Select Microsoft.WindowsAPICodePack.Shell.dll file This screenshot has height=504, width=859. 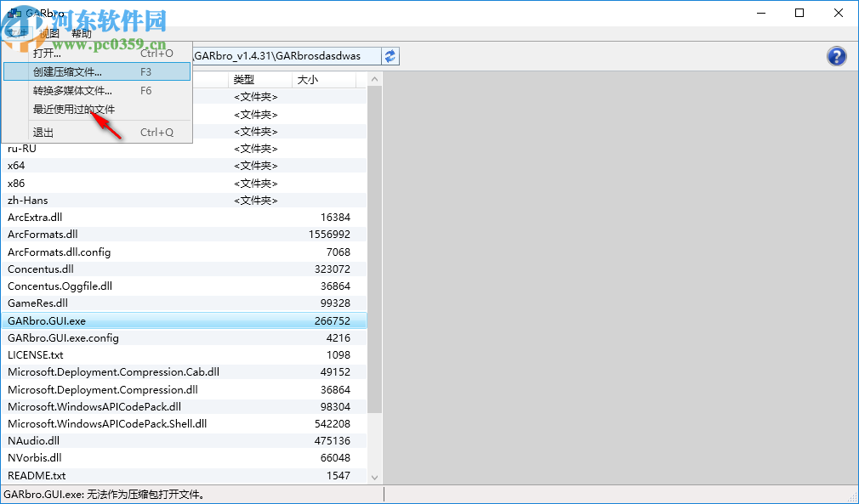pyautogui.click(x=184, y=423)
